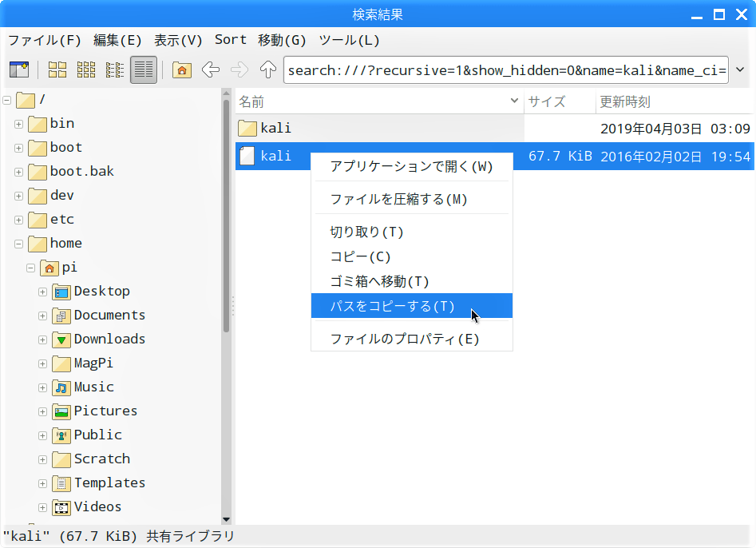Expand the boot folder node

pyautogui.click(x=19, y=148)
